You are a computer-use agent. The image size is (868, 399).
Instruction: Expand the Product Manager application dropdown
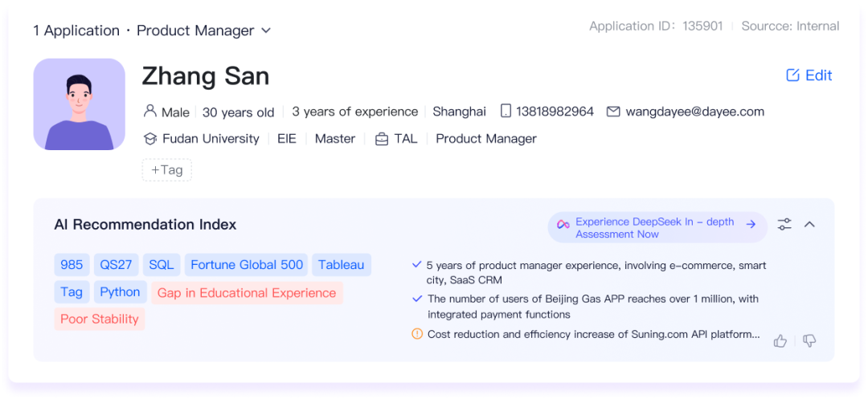point(266,31)
